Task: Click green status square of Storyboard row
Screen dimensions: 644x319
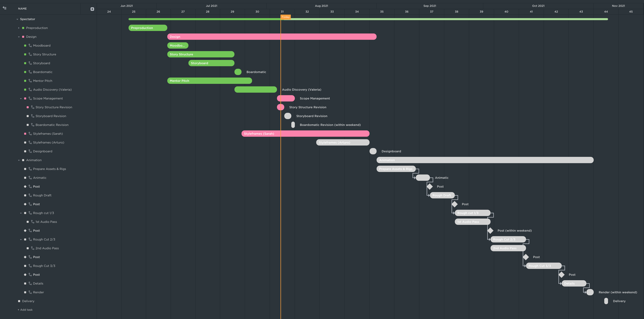Action: (x=25, y=63)
